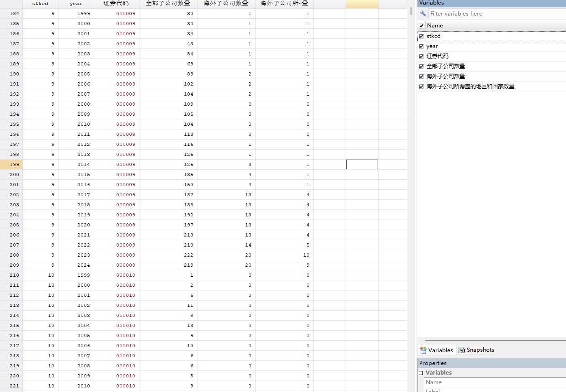Select row number 210
This screenshot has height=392, width=566.
(11, 275)
